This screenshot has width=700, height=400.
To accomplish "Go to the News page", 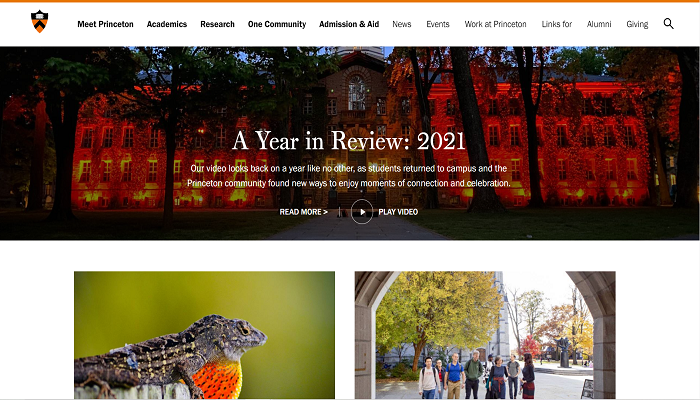I will 402,24.
